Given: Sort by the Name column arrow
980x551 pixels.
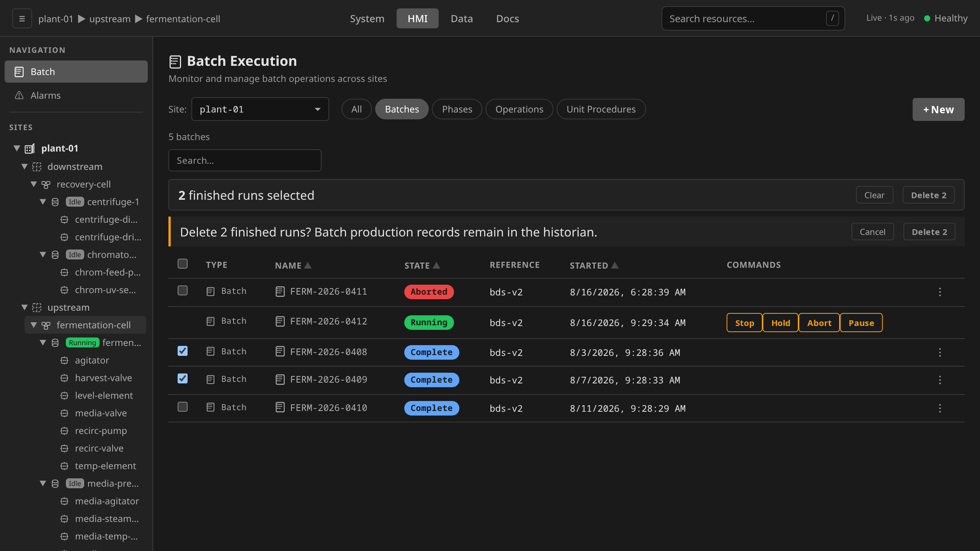Looking at the screenshot, I should [308, 265].
